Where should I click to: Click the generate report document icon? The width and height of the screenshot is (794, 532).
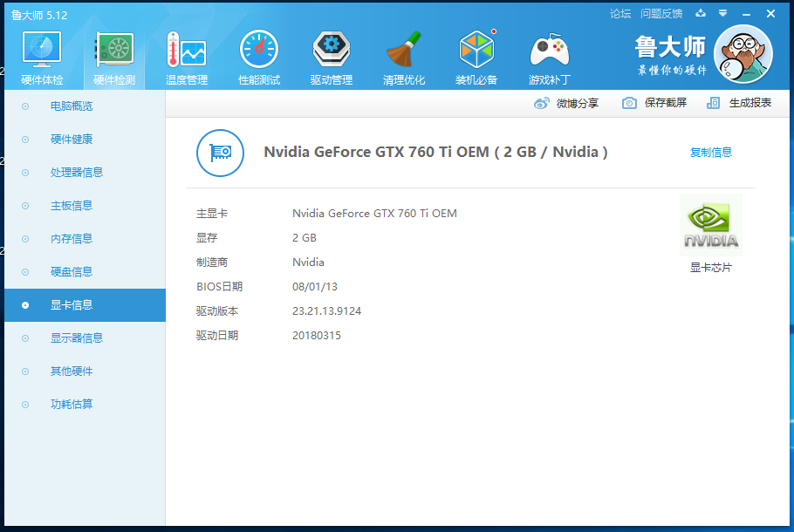tap(713, 103)
